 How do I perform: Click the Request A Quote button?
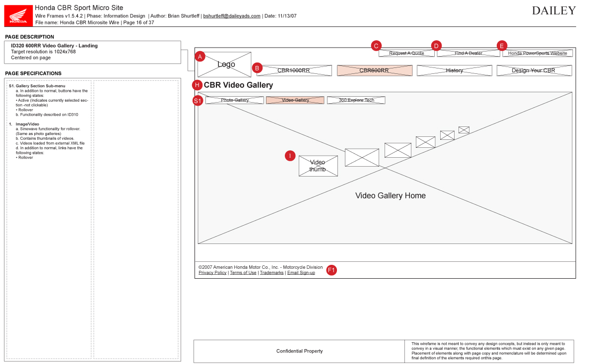click(x=406, y=53)
